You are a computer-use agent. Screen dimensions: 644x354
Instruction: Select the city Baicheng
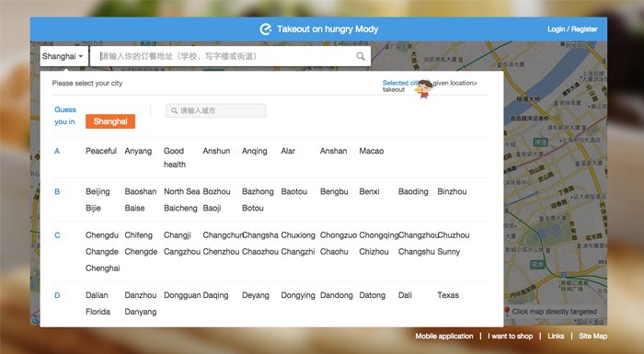tap(180, 208)
